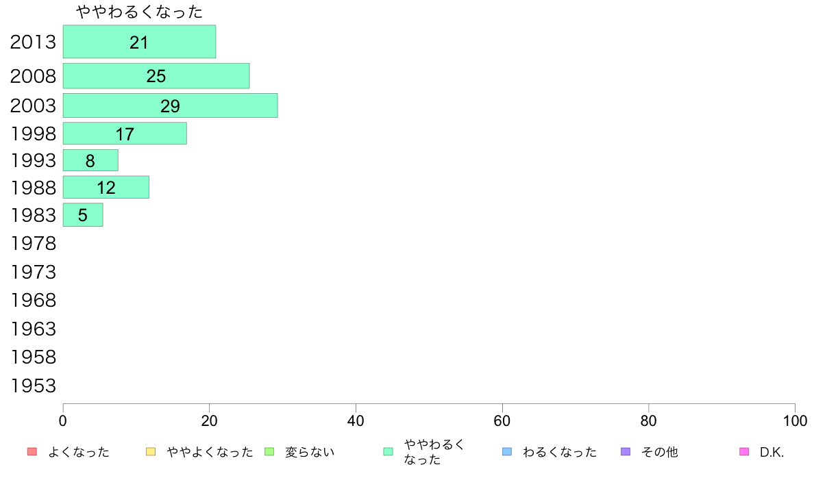Select the 2008 bar showing 25
The image size is (814, 504).
[x=156, y=76]
